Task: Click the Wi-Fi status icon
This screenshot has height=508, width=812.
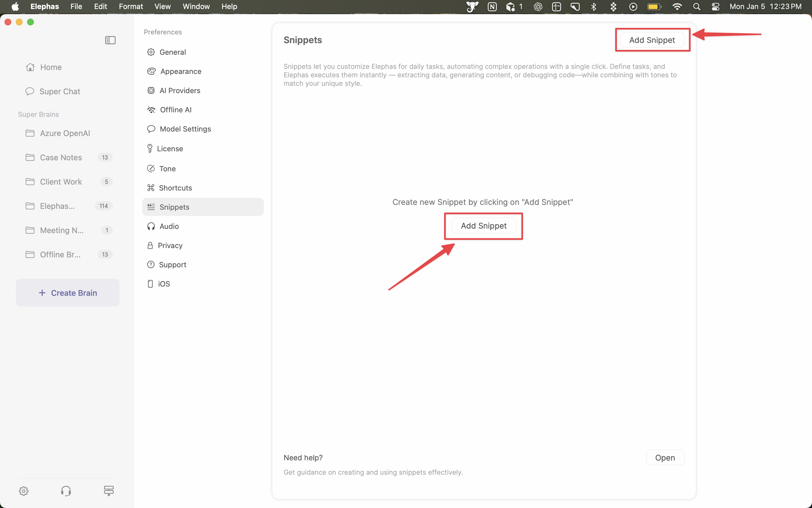Action: 677,6
